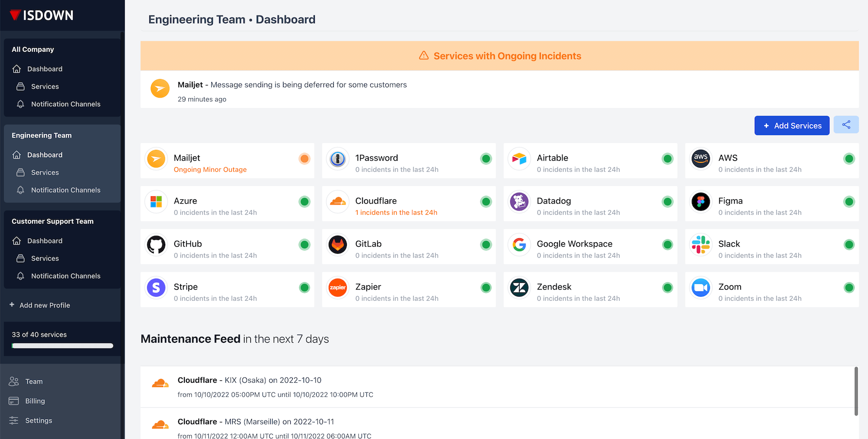Go to Customer Support Team Dashboard
The image size is (868, 439).
coord(45,241)
